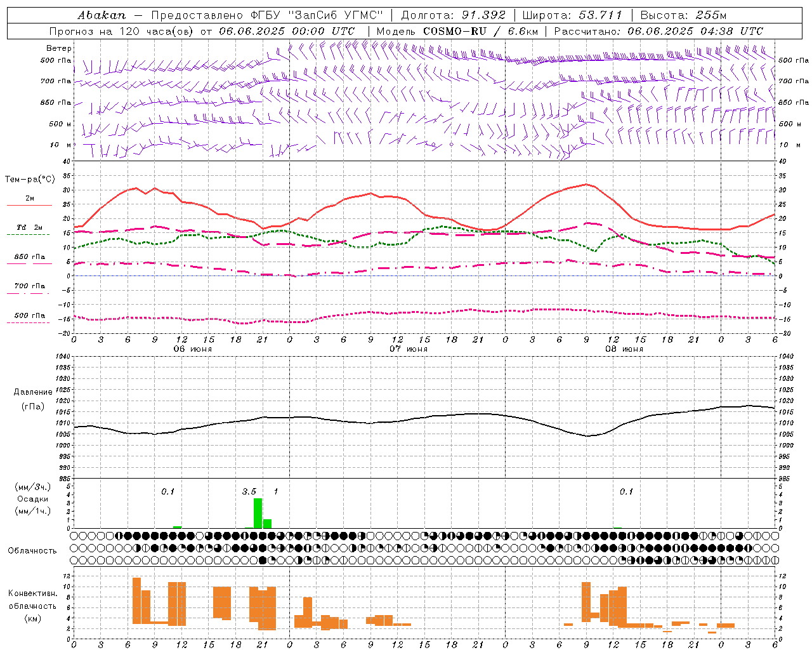The width and height of the screenshot is (812, 650).
Task: Click the "3.5" precipitation amount value
Action: point(249,492)
